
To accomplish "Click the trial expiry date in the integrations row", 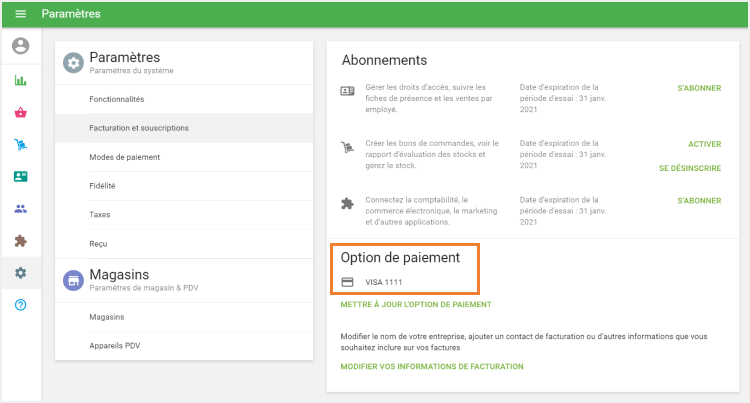I will [x=563, y=211].
